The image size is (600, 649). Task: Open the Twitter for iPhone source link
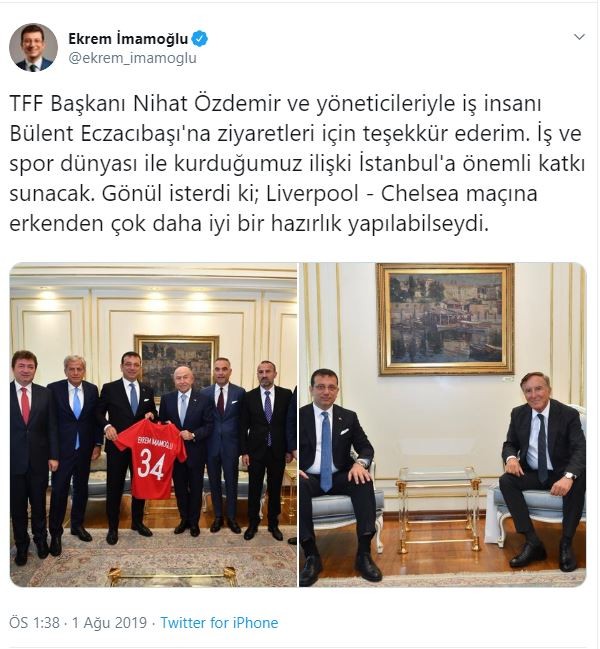pyautogui.click(x=219, y=623)
